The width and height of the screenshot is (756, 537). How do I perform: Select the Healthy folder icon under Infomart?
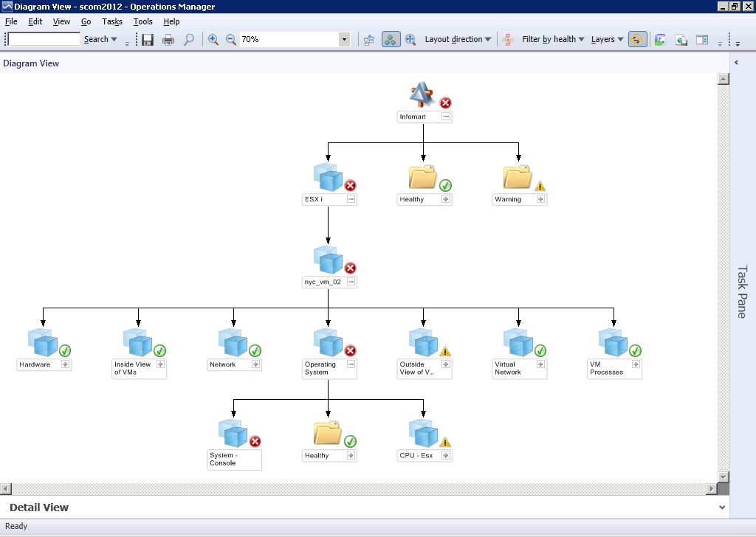(423, 177)
